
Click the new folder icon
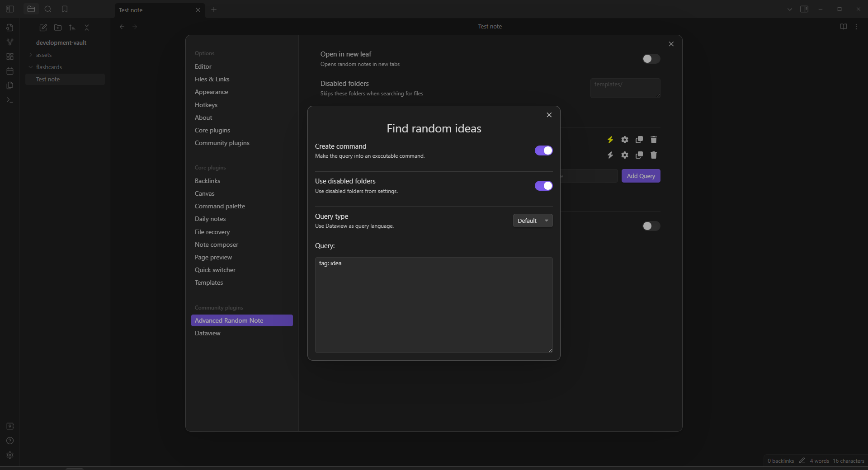pyautogui.click(x=58, y=28)
